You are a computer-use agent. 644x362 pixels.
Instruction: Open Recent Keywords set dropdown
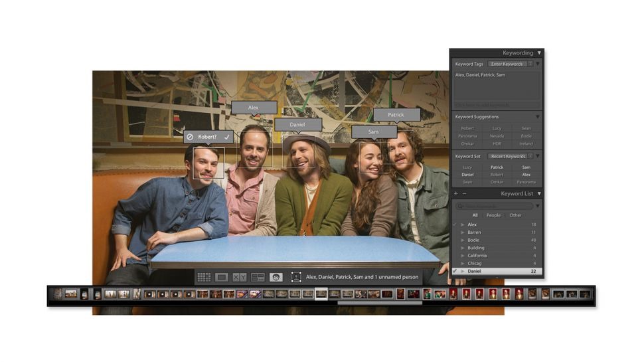pyautogui.click(x=509, y=156)
